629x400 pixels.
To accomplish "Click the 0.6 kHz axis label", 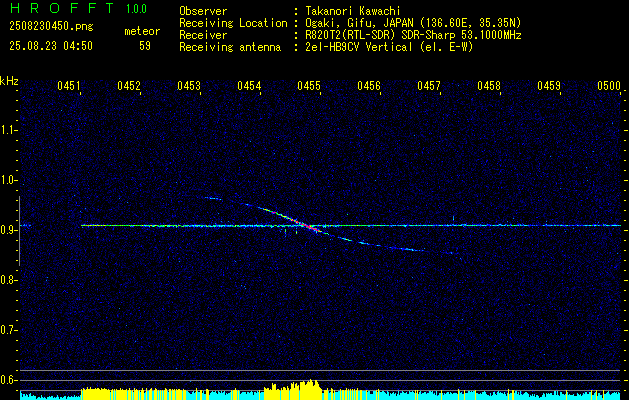I will coord(7,380).
